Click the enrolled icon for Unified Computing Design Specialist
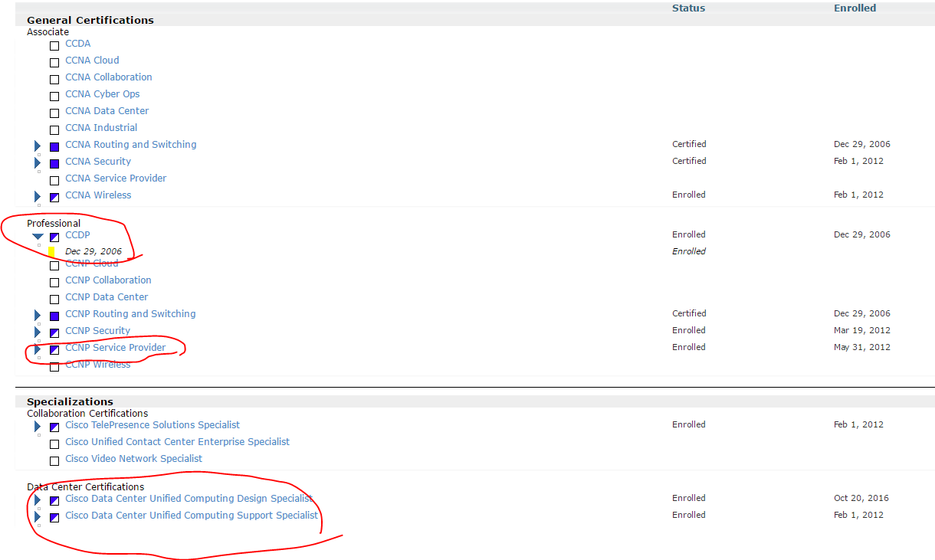Viewport: 935px width, 560px height. point(54,501)
